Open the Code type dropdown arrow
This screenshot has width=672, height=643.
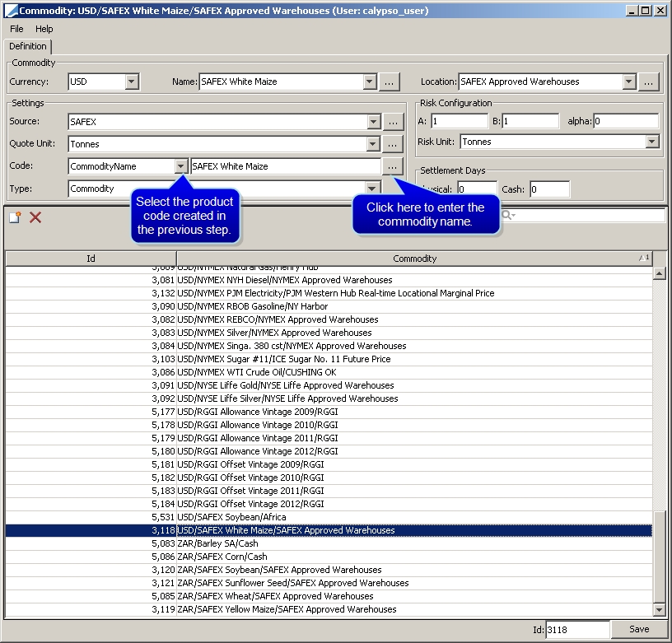(x=181, y=166)
